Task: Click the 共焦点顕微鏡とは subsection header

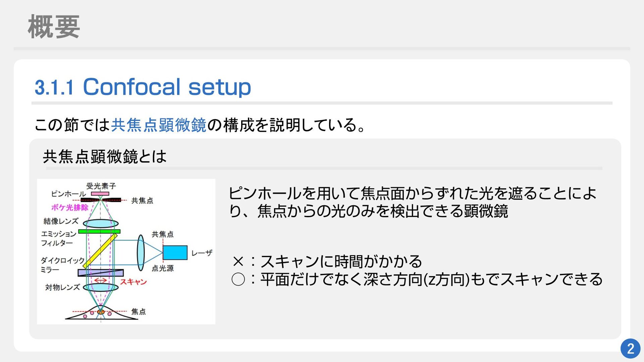Action: pyautogui.click(x=105, y=157)
